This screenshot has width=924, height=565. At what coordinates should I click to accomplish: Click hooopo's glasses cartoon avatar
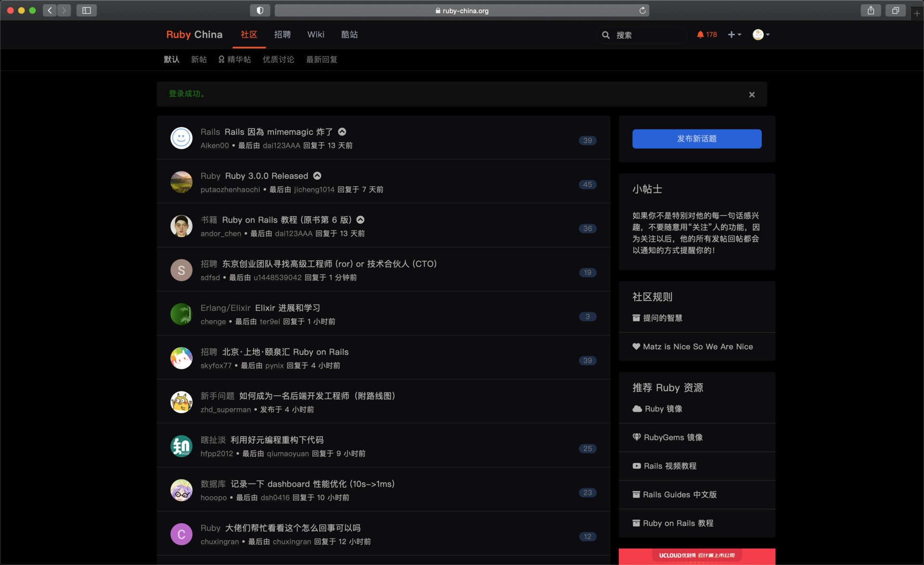point(181,490)
